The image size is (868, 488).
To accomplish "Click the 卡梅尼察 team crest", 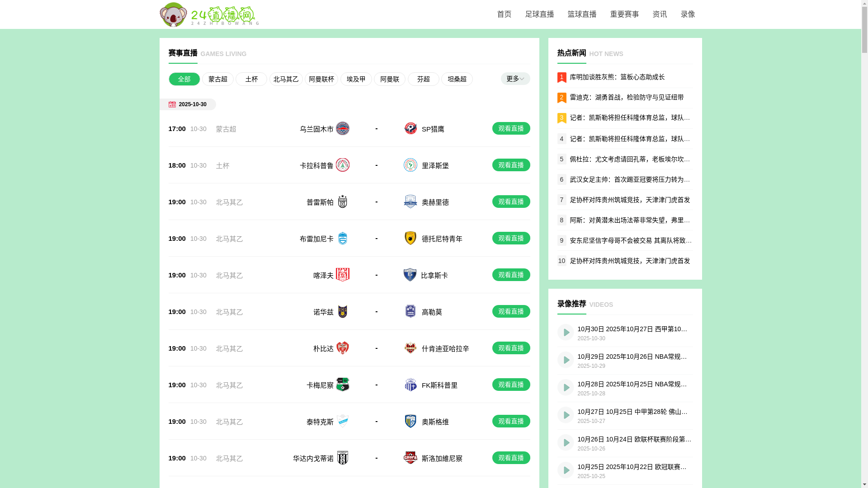I will click(x=343, y=385).
